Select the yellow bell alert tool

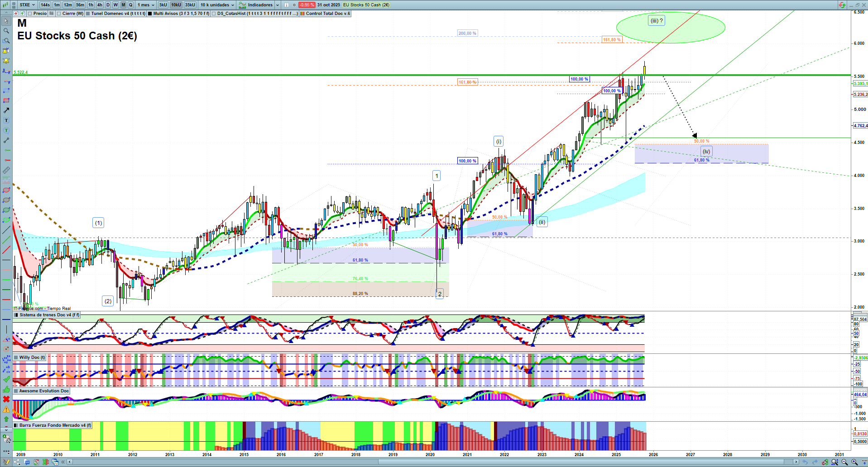6,61
